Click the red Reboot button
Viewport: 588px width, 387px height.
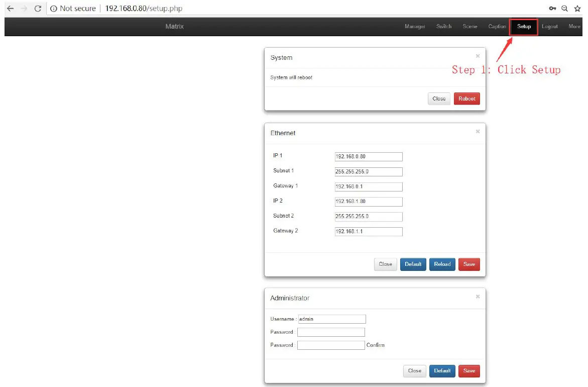click(x=466, y=99)
